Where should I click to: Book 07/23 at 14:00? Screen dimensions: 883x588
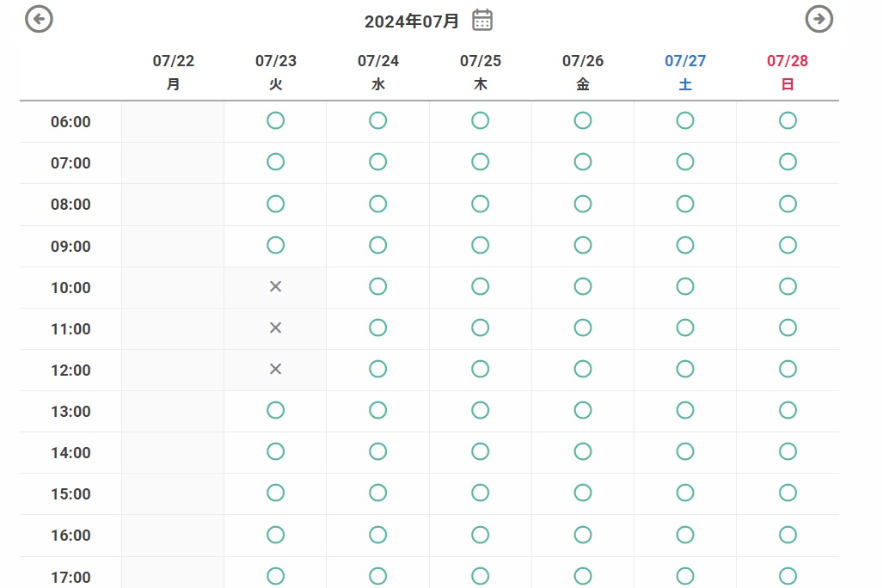click(275, 451)
